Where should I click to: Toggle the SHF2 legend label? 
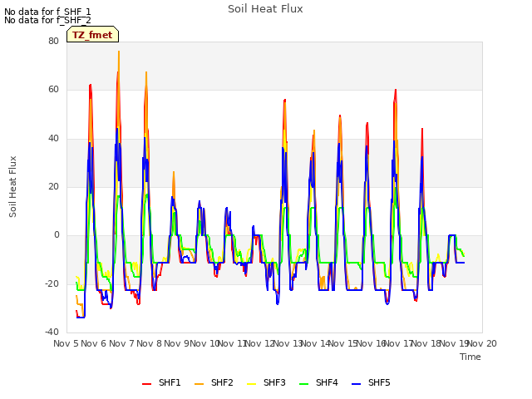[222, 382]
